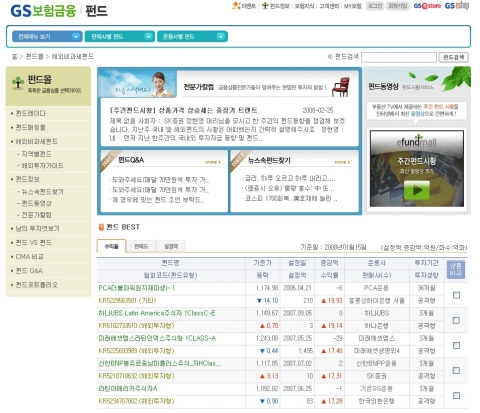480x413 pixels.
Task: Select the 설정액 tab
Action: [x=171, y=247]
